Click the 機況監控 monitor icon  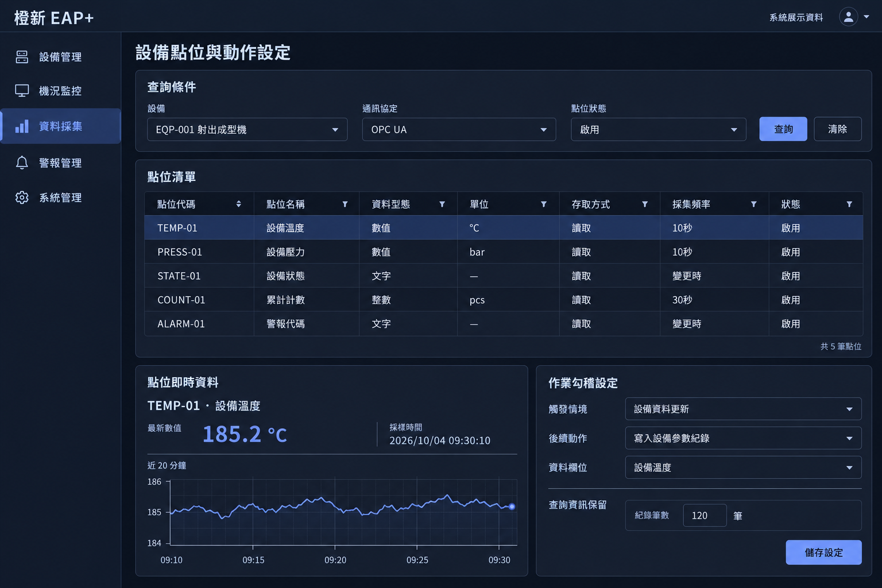22,90
